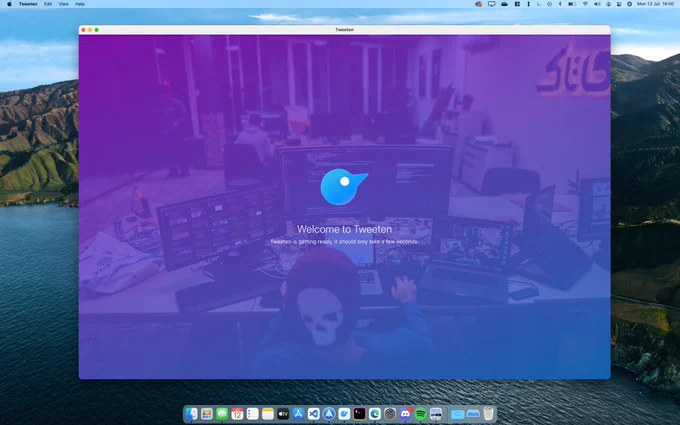The height and width of the screenshot is (425, 680).
Task: Open Spark mail app from the dock
Action: pyautogui.click(x=329, y=414)
